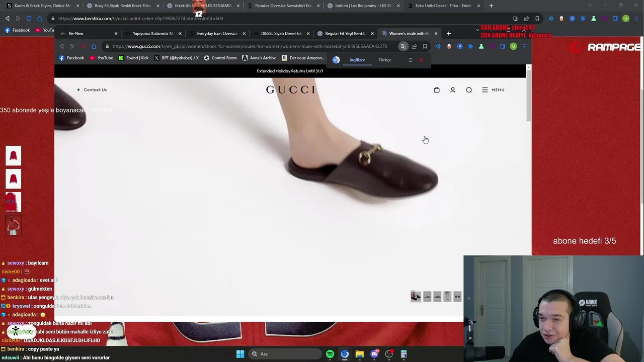644x362 pixels.
Task: Select the second product thumbnail
Action: [x=427, y=297]
